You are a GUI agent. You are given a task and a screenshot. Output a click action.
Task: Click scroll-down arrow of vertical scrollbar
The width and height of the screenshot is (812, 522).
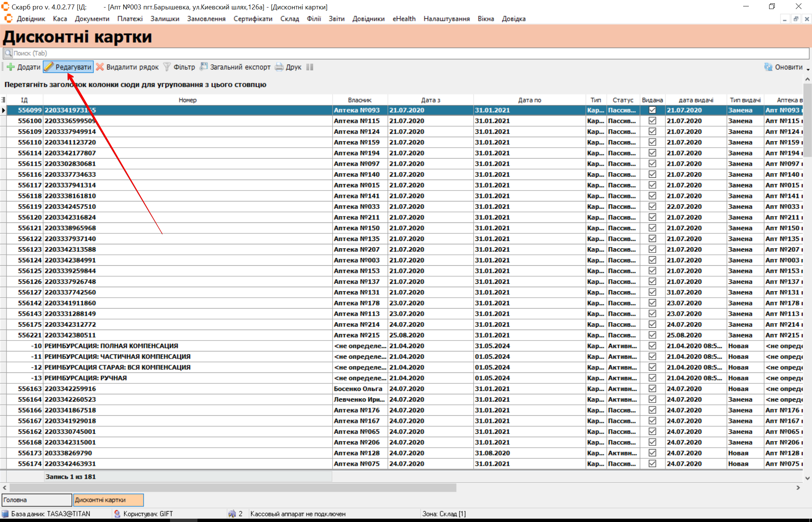pos(807,478)
